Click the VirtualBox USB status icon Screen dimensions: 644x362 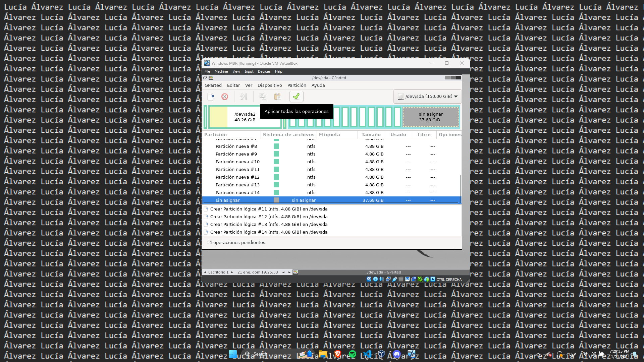point(394,279)
